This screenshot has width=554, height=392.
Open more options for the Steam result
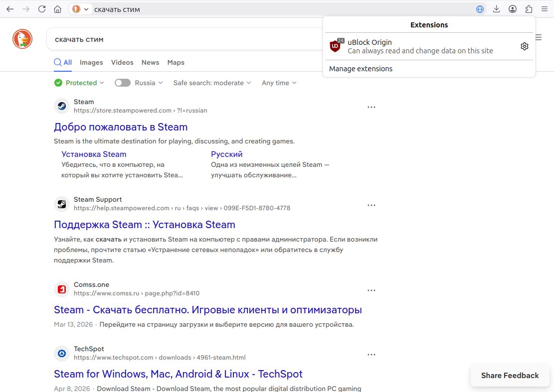tap(371, 107)
